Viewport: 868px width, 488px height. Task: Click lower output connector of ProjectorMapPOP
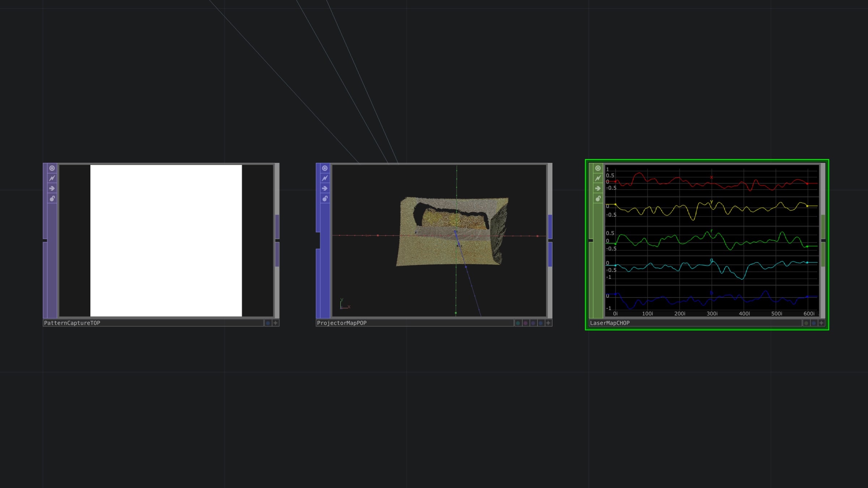tap(550, 254)
